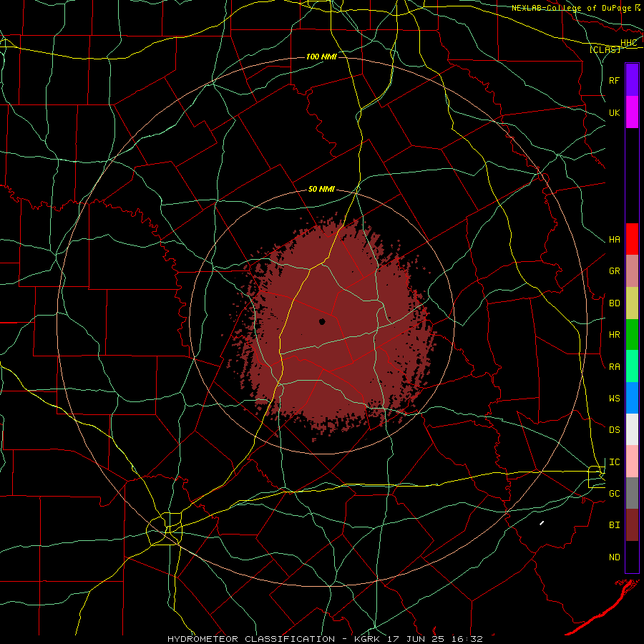Select the pink GR legend swatch
Viewport: 644px width, 644px height.
(632, 271)
